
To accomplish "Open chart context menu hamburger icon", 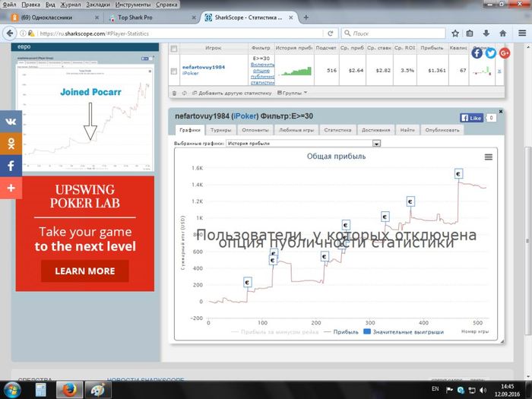I will 488,157.
